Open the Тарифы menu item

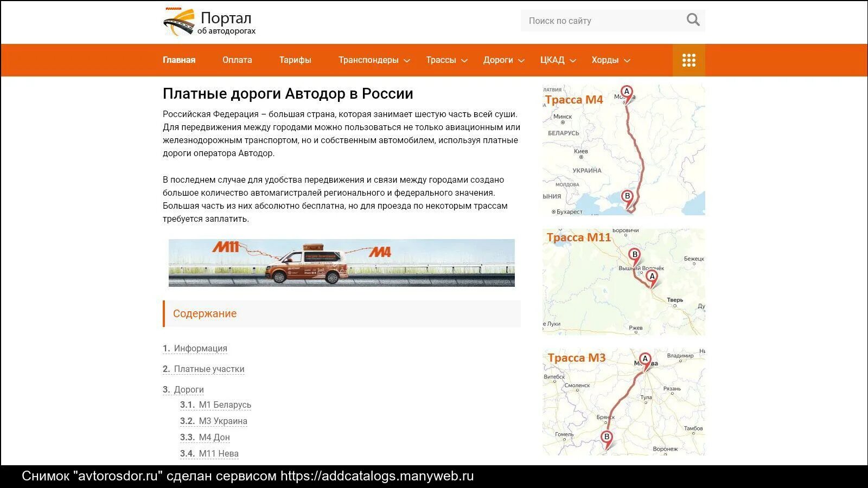pos(295,60)
